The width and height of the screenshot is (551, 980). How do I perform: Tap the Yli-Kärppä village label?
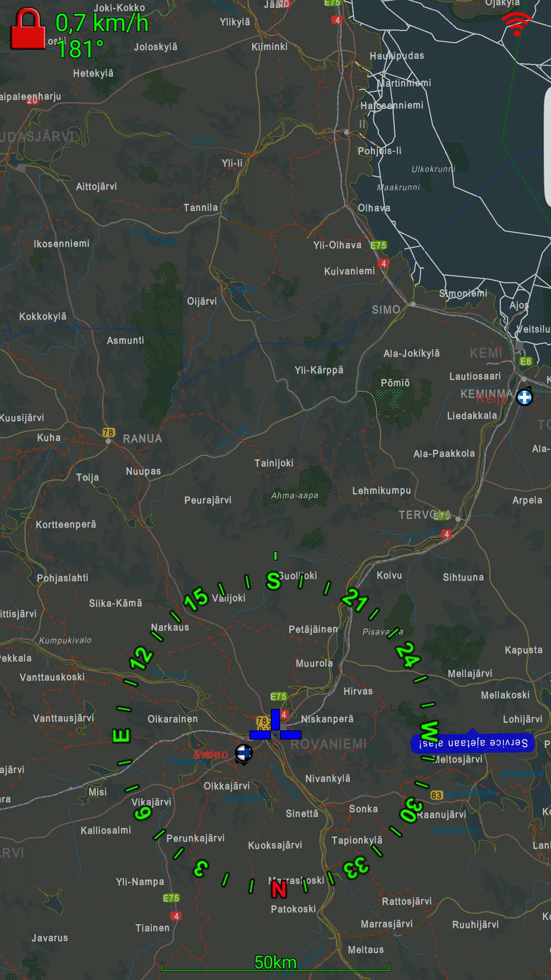(x=319, y=370)
